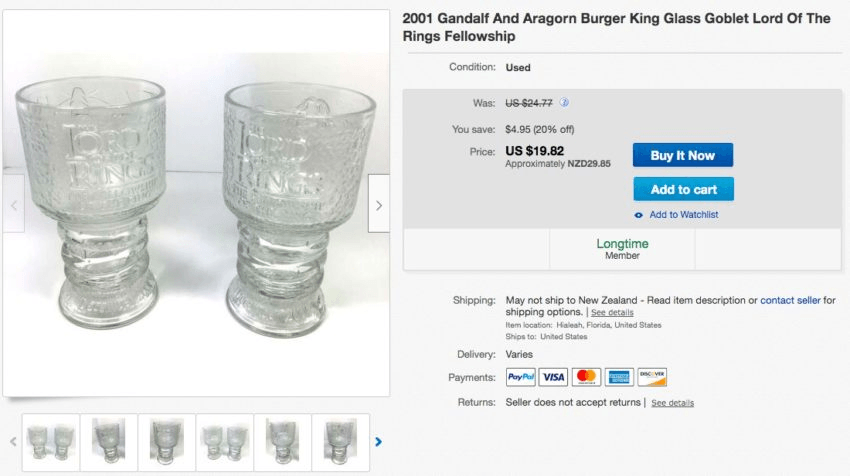Click the PayPal payment icon
Screen dimensions: 850x476
point(521,377)
